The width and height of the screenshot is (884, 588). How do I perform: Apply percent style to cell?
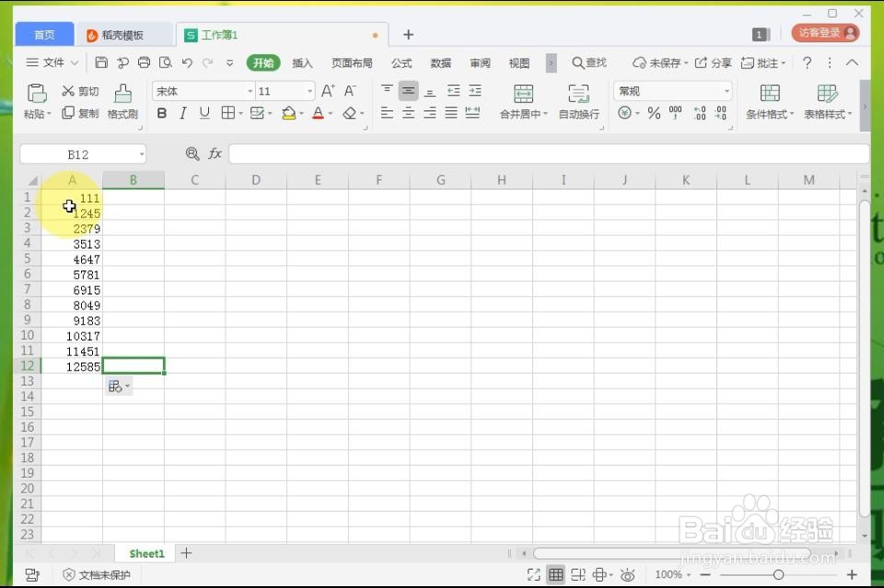654,113
